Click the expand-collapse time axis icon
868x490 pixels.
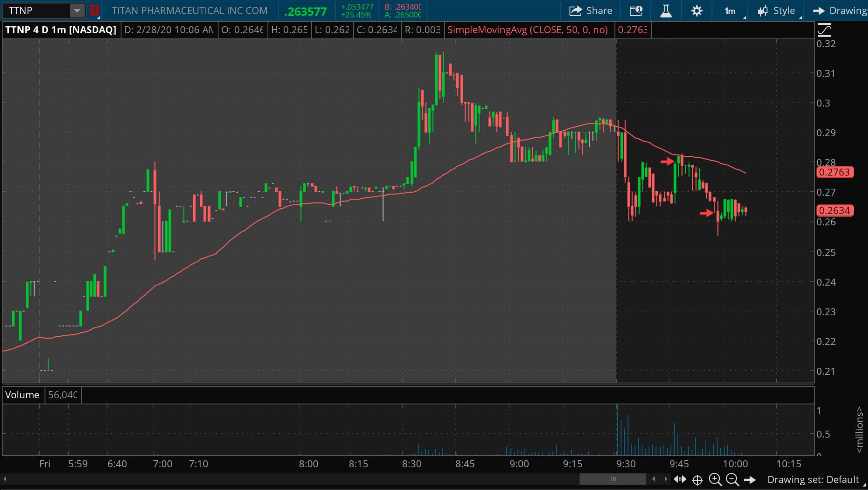pos(680,480)
